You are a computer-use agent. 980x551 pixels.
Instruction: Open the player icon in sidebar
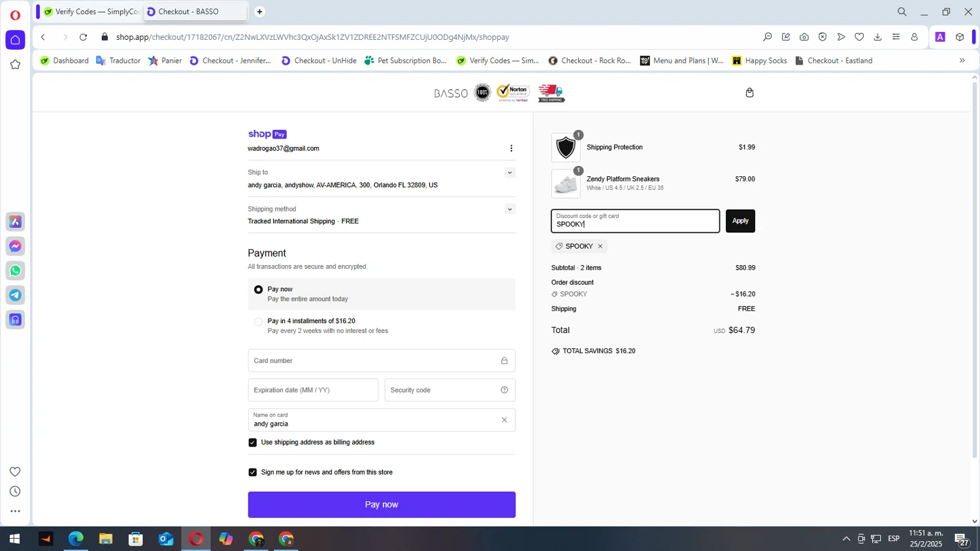[15, 320]
